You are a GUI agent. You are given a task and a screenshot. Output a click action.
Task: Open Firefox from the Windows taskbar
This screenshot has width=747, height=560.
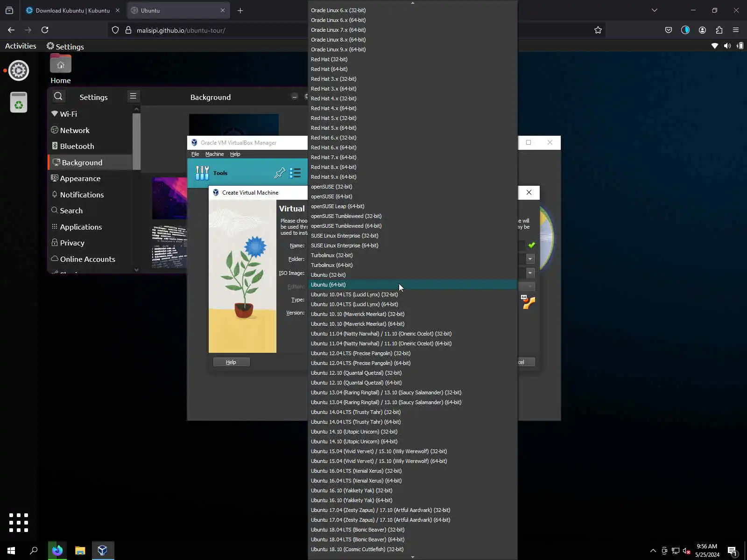pos(57,551)
